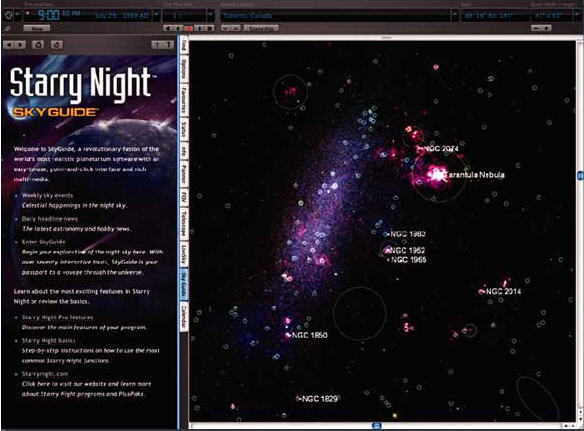Select the NGC 1965 object label
Screen dimensions: 584x431
click(x=409, y=260)
